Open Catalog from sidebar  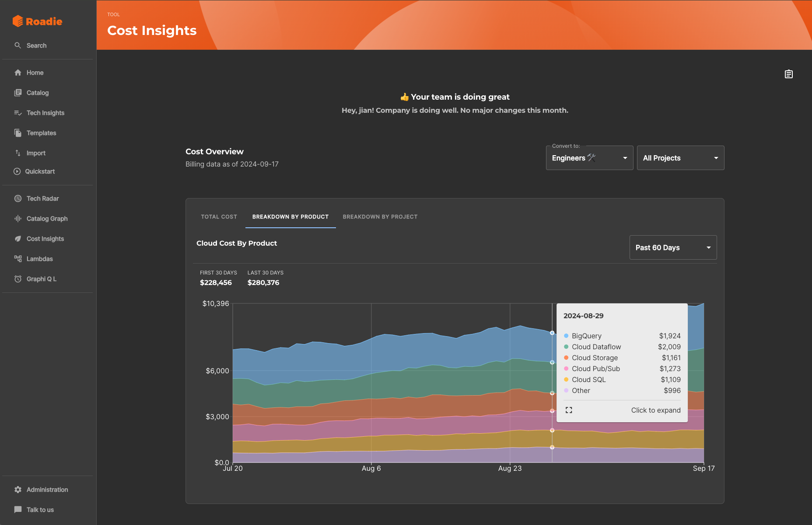point(38,93)
